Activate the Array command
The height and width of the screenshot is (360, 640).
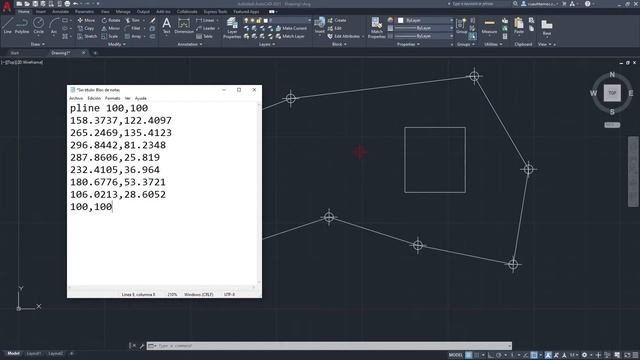click(133, 36)
